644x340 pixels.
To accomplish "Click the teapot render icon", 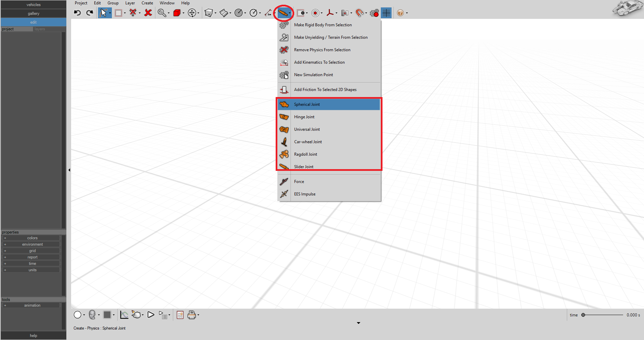I will (136, 315).
